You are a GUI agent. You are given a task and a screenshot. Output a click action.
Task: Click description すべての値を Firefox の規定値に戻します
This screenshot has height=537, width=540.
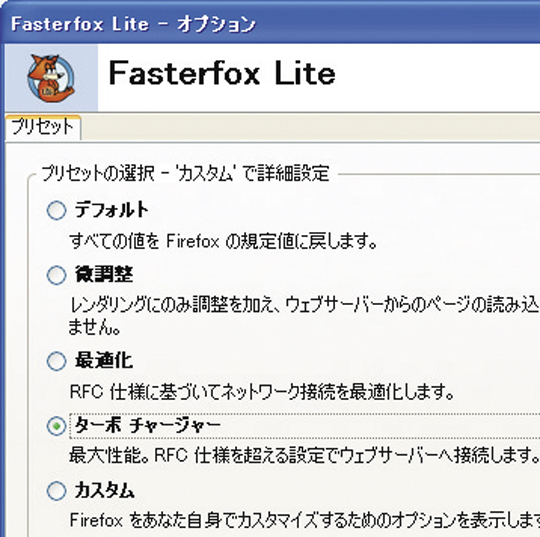tap(223, 241)
